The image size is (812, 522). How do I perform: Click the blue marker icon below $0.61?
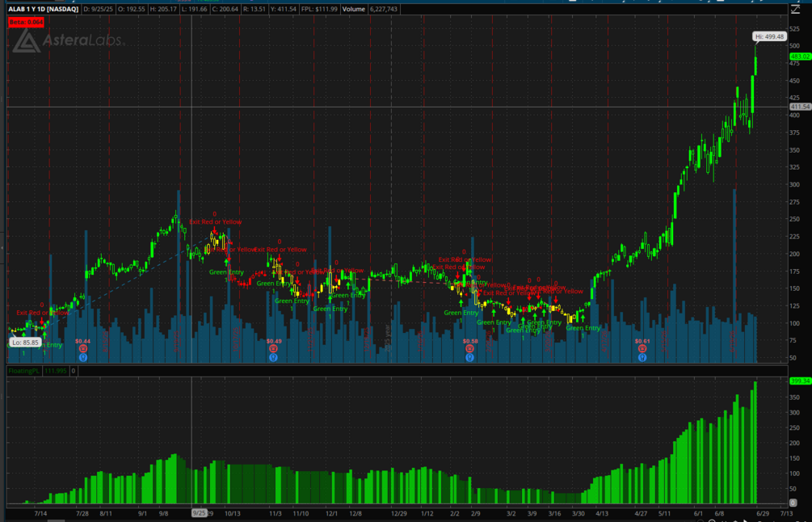tap(642, 357)
